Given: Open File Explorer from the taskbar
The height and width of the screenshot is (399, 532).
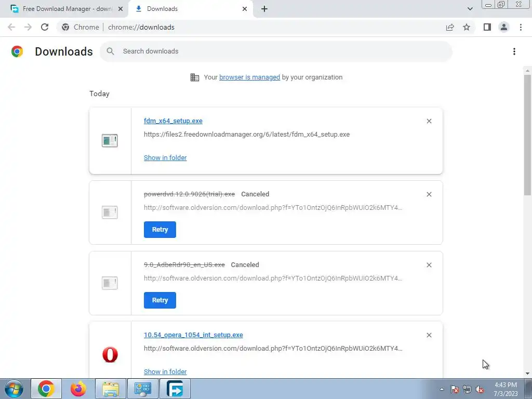Looking at the screenshot, I should click(x=111, y=389).
